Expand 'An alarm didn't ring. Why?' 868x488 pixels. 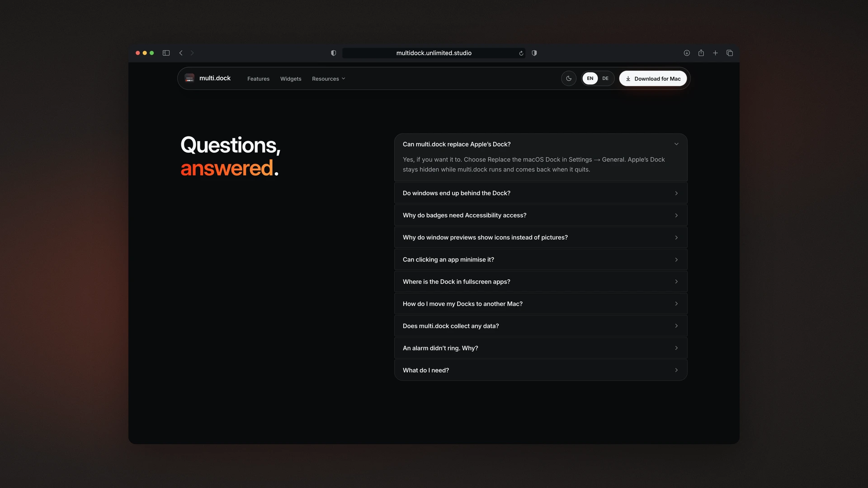541,348
